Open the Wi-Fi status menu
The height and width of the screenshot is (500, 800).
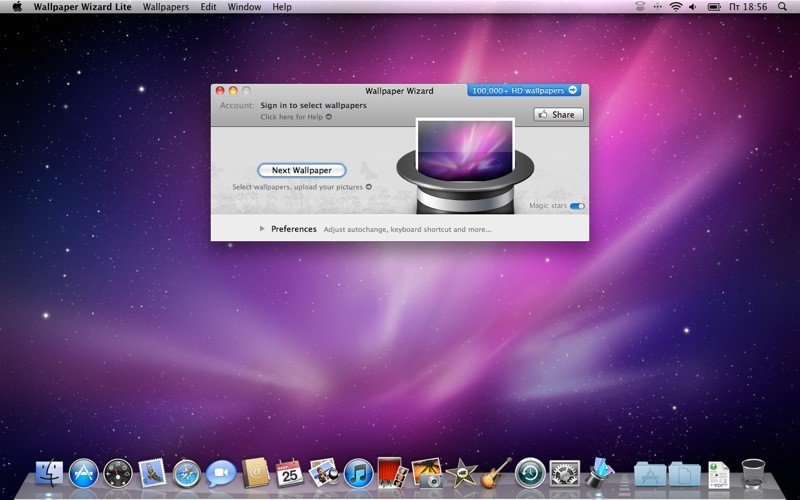[676, 7]
